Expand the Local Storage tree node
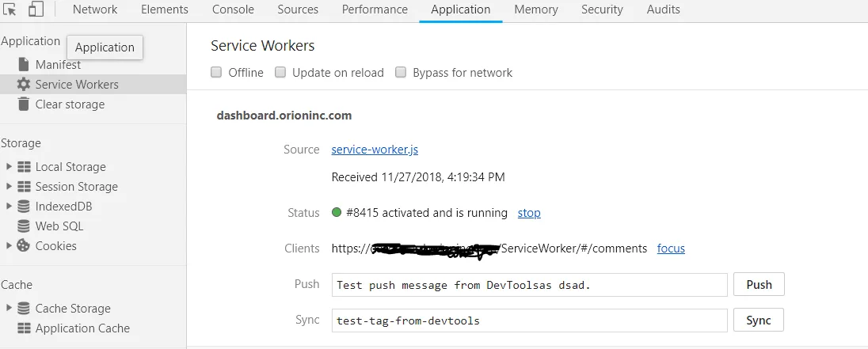The width and height of the screenshot is (868, 349). coord(9,167)
